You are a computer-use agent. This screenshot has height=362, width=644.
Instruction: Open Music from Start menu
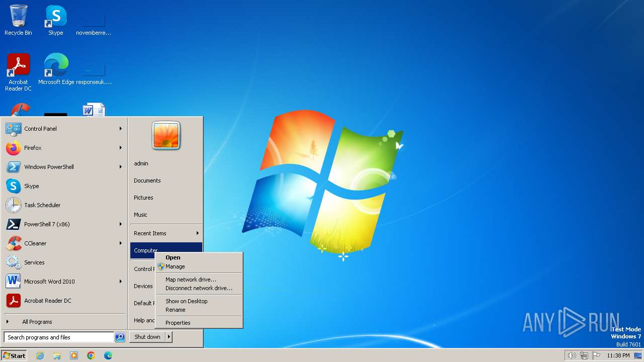click(x=166, y=215)
